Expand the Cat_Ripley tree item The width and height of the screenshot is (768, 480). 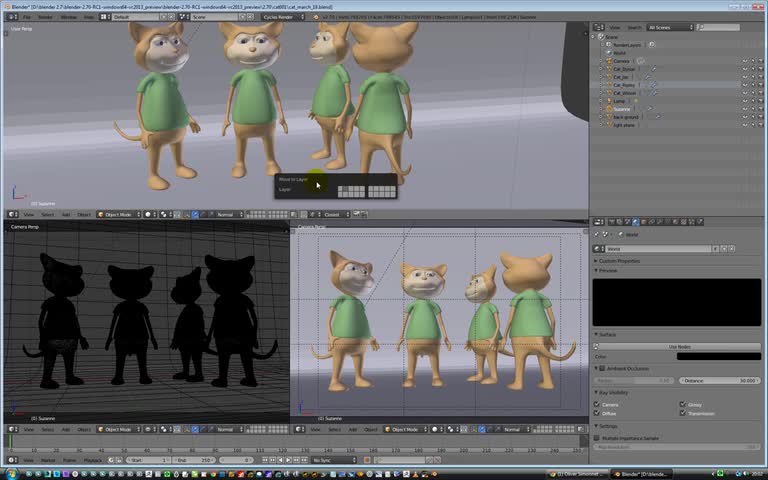602,85
